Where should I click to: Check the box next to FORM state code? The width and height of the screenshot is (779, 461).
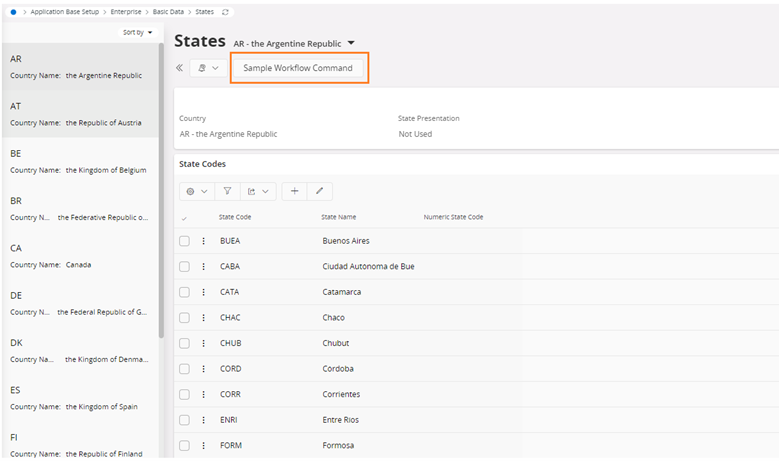click(184, 446)
